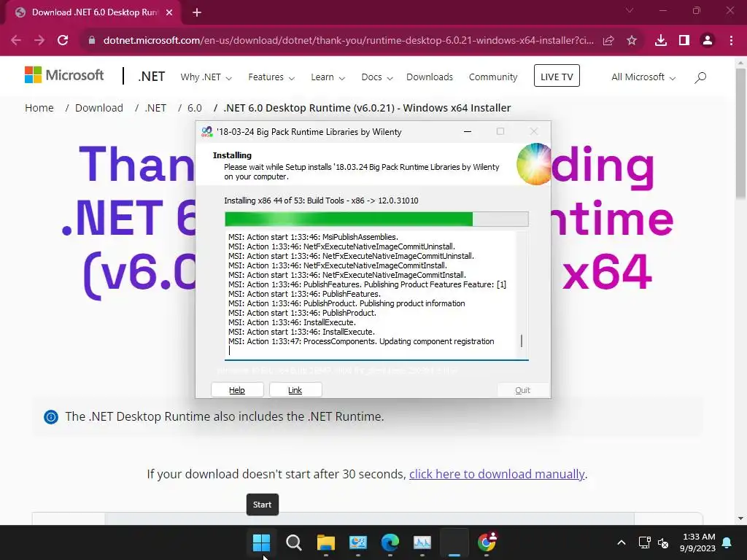Viewport: 747px width, 560px height.
Task: Open the network status tray icon
Action: [644, 542]
